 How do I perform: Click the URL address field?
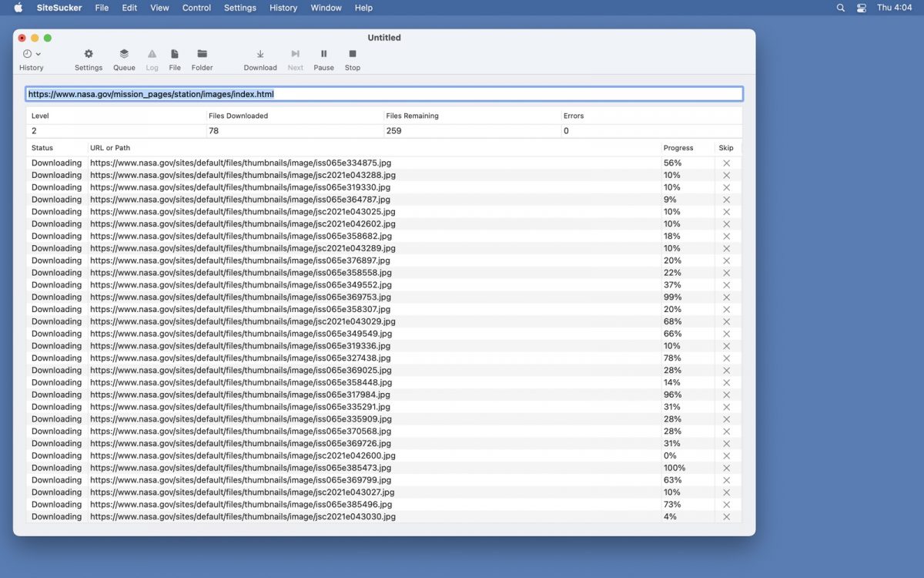[x=384, y=94]
